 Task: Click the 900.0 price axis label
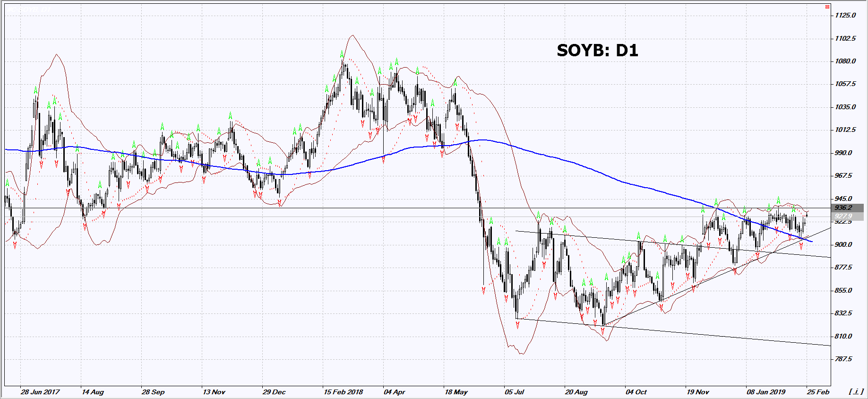pos(843,244)
